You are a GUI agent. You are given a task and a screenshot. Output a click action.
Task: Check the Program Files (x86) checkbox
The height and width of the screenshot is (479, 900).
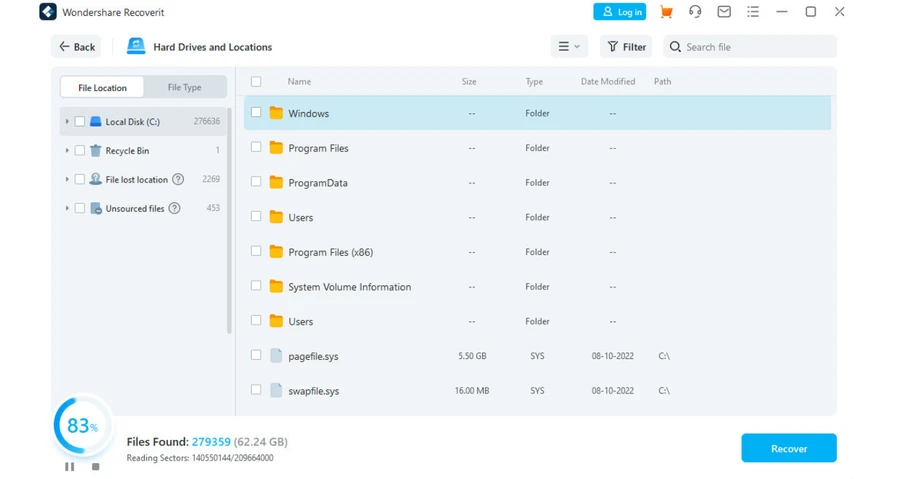coord(256,251)
